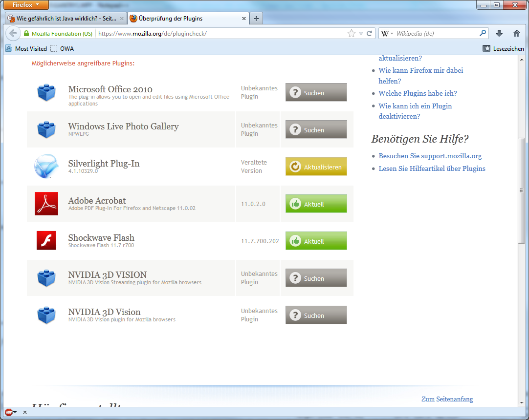The width and height of the screenshot is (529, 420).
Task: Click 'Möglicherweise angreifbare Plugins:' heading
Action: (83, 63)
